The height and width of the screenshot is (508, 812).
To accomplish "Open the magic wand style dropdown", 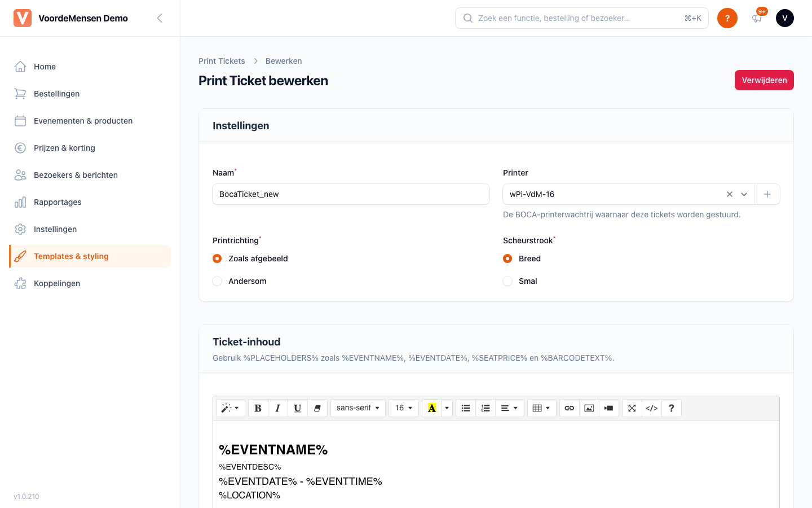I will [231, 408].
